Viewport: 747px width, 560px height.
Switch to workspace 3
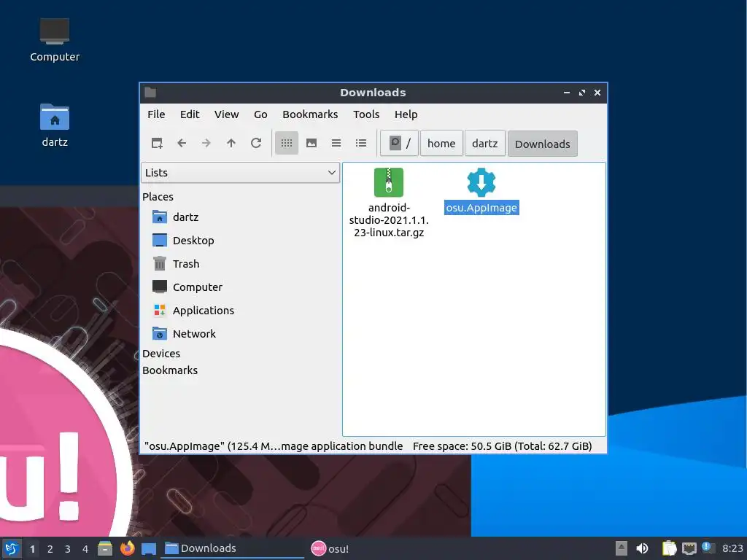[x=68, y=549]
